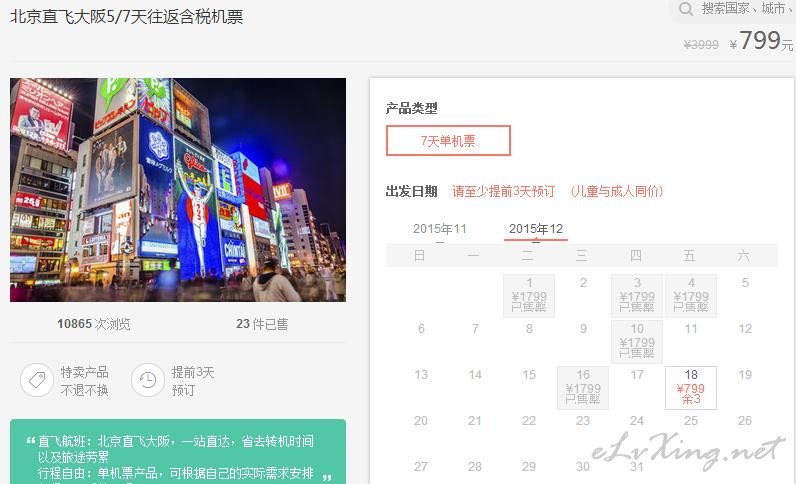The height and width of the screenshot is (484, 796).
Task: Click the 产品类型 heading
Action: [x=412, y=108]
